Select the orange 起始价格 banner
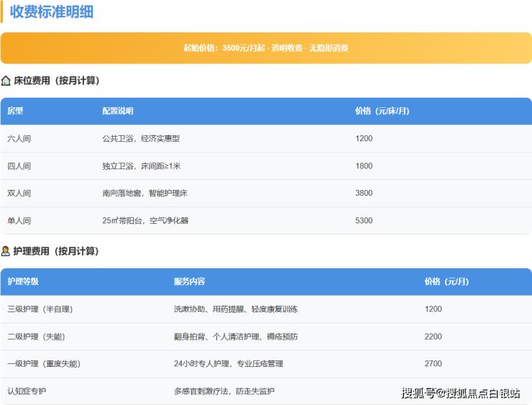This screenshot has width=532, height=405. (x=266, y=48)
